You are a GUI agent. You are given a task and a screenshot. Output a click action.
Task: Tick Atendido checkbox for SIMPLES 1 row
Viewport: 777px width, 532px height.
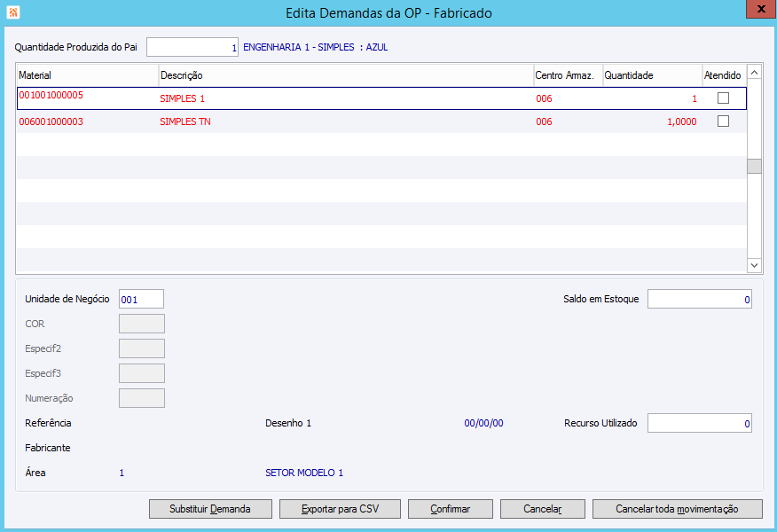[x=723, y=98]
